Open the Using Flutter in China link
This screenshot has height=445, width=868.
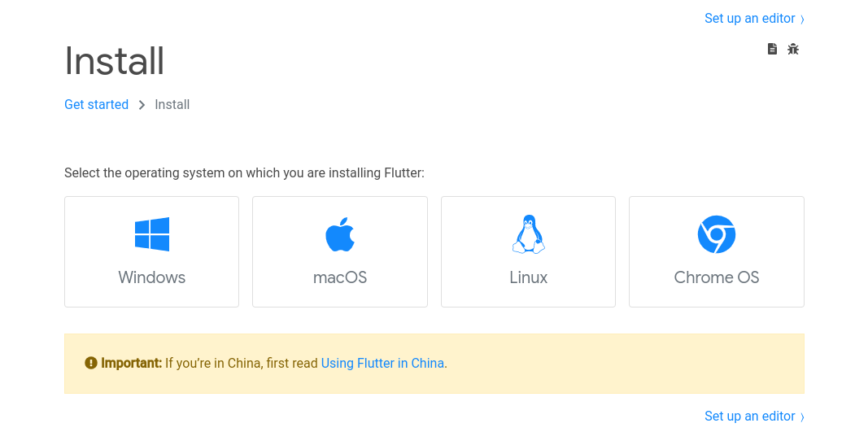[x=382, y=363]
